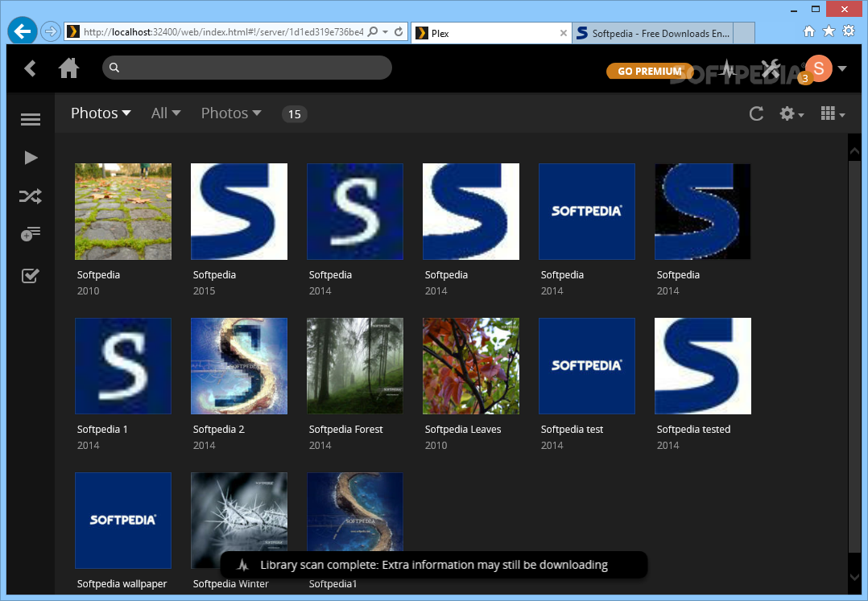
Task: Open Softpedia tested thumbnail
Action: (x=703, y=366)
